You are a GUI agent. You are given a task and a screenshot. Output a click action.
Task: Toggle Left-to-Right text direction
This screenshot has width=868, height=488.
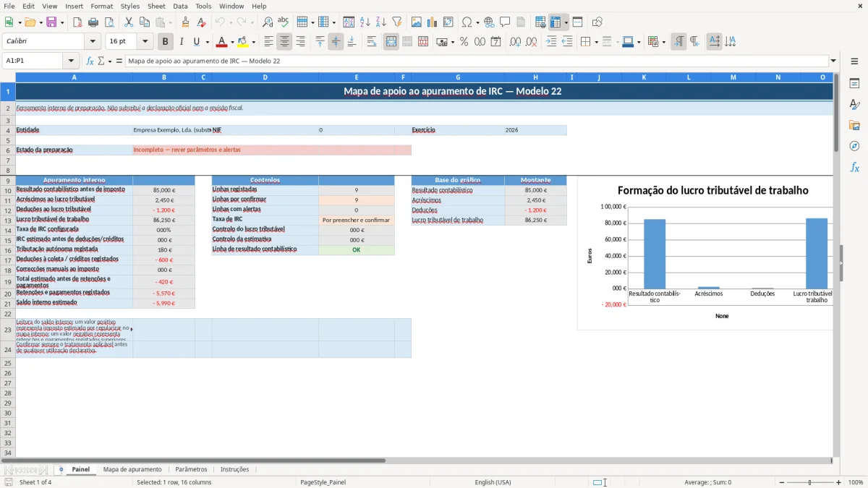click(678, 42)
